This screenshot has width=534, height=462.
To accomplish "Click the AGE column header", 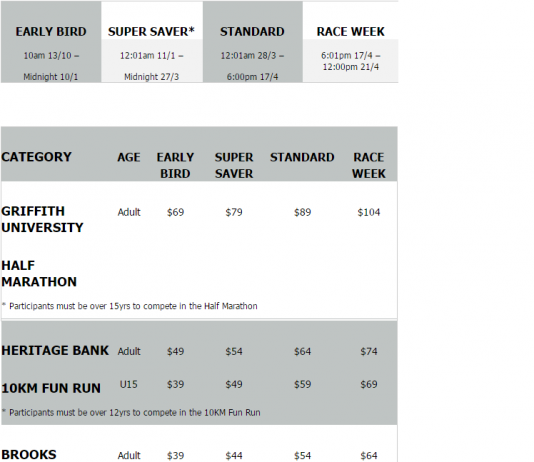I will (x=129, y=157).
